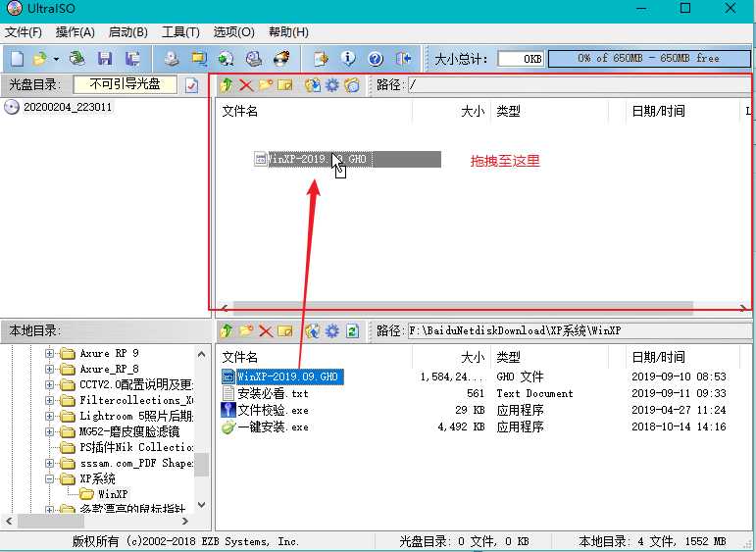The height and width of the screenshot is (552, 756).
Task: Expand the MG52-磨皮瘦脸滤镜 folder
Action: [x=49, y=431]
